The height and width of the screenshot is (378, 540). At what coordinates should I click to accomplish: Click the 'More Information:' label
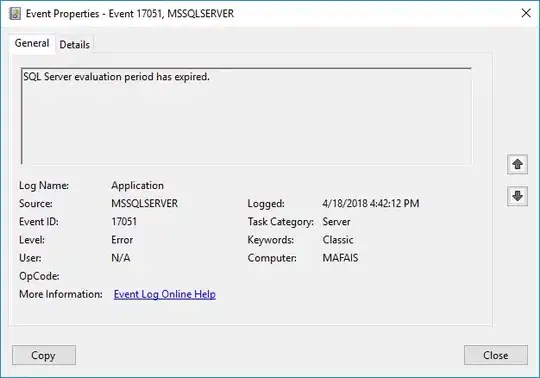coord(61,294)
